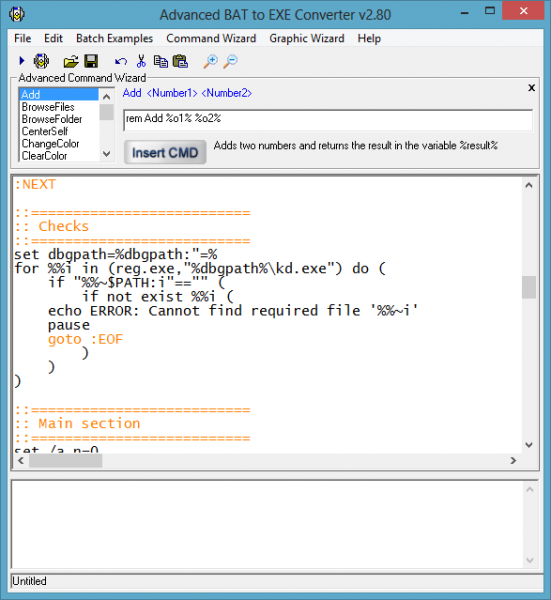Click the code editor scroll up arrow

529,186
